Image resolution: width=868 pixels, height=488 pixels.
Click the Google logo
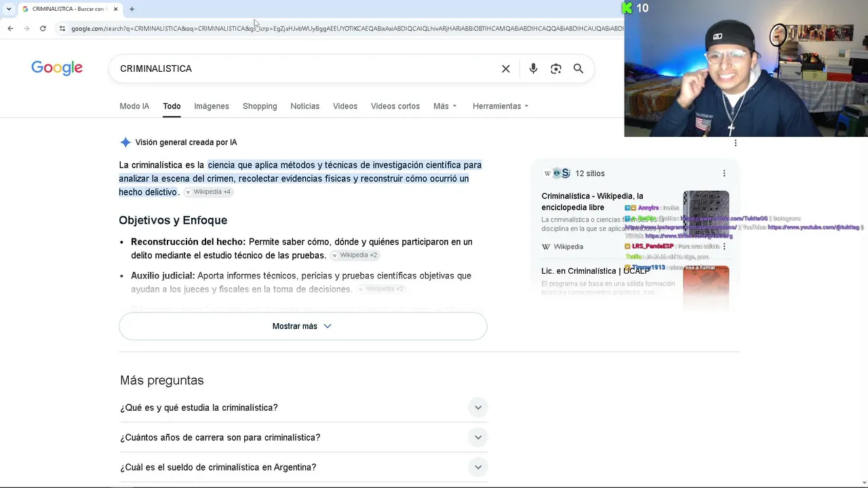(x=57, y=68)
